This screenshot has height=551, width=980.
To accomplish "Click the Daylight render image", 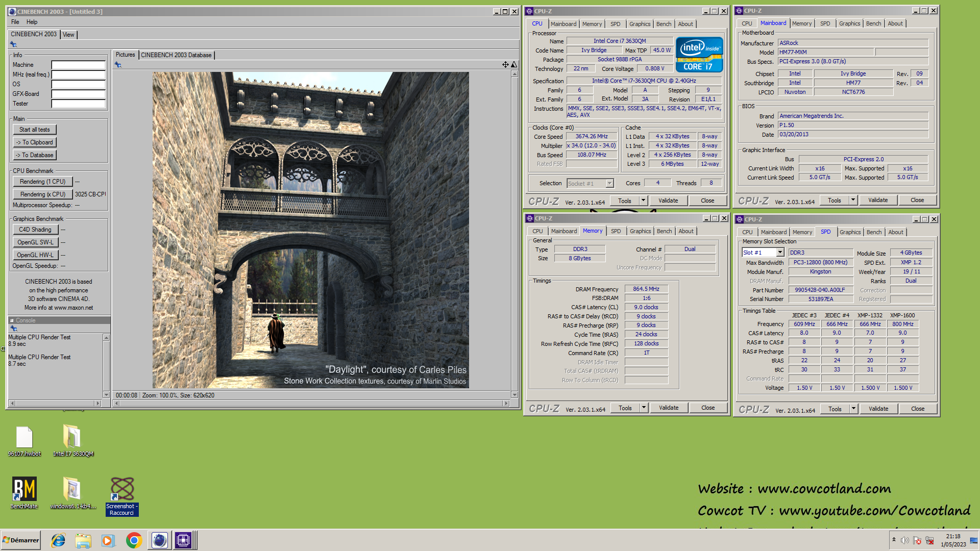I will click(310, 230).
